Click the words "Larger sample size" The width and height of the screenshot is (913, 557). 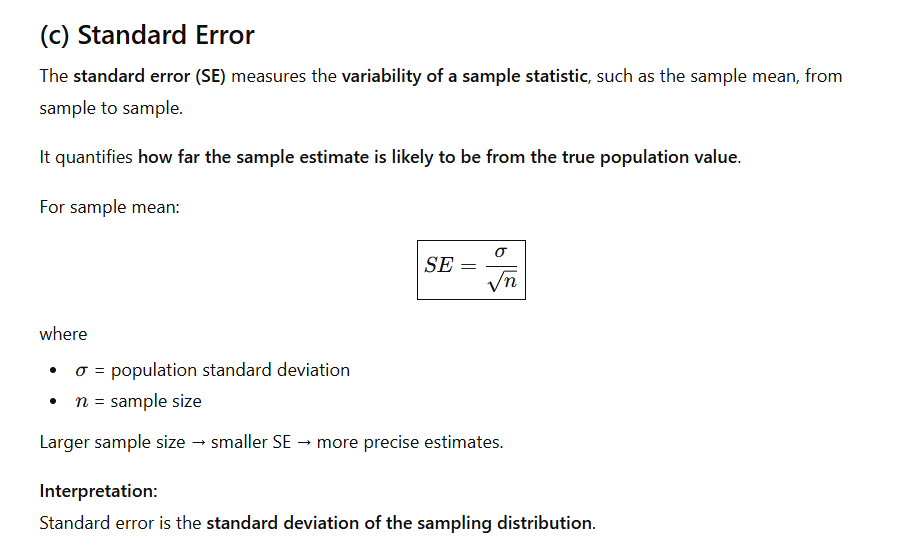coord(112,441)
